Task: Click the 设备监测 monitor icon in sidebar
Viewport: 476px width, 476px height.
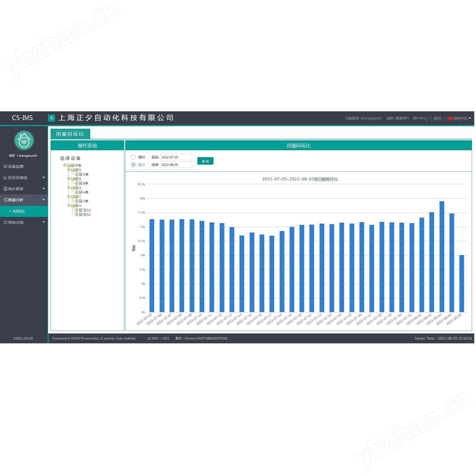Action: (x=5, y=167)
